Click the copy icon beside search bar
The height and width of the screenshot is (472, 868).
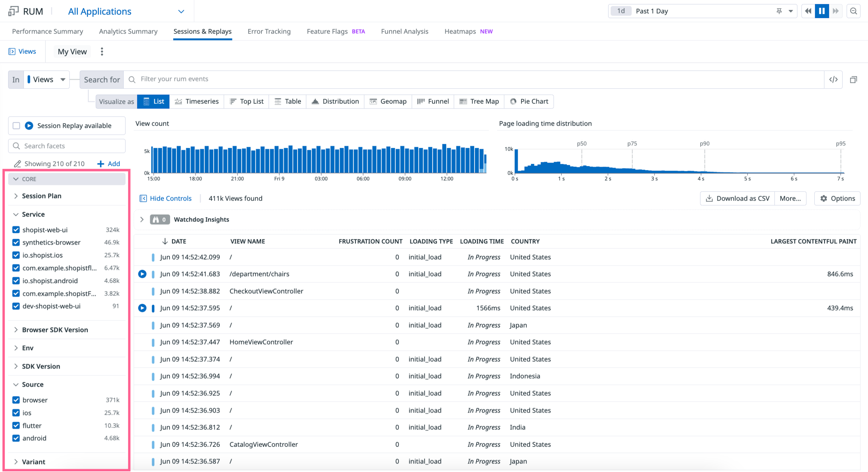(x=853, y=80)
